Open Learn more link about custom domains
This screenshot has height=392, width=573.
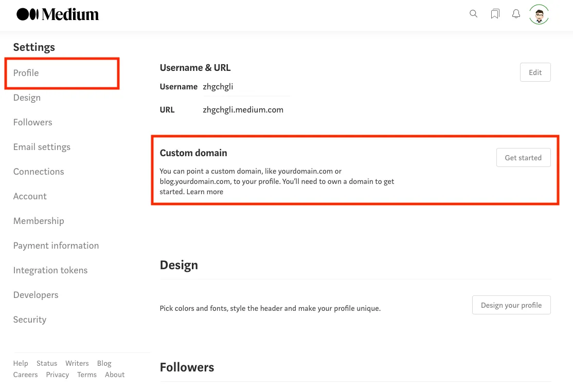[205, 192]
